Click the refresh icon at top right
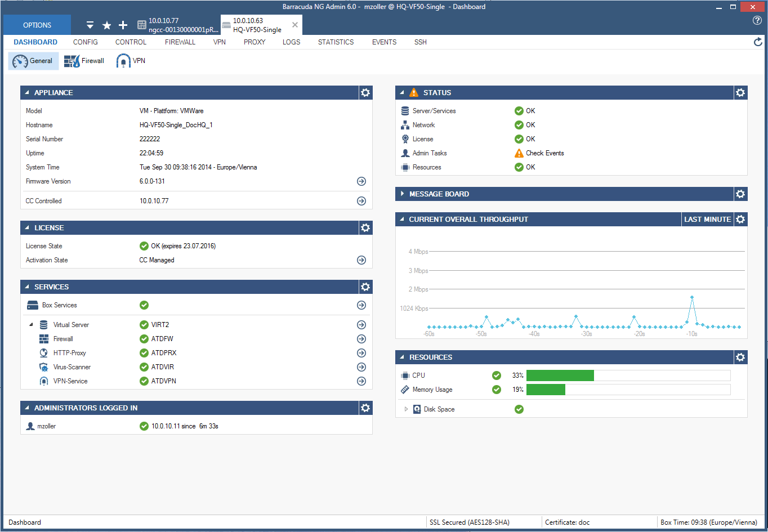The height and width of the screenshot is (532, 768). click(x=758, y=42)
